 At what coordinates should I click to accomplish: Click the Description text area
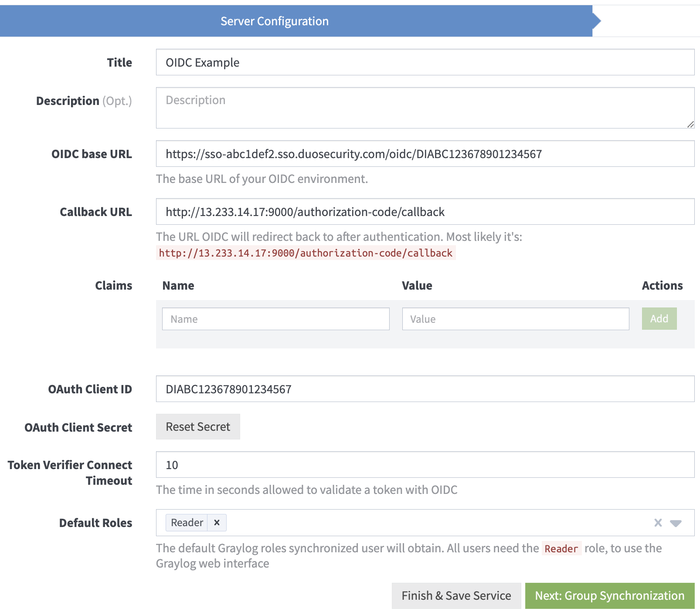(425, 107)
